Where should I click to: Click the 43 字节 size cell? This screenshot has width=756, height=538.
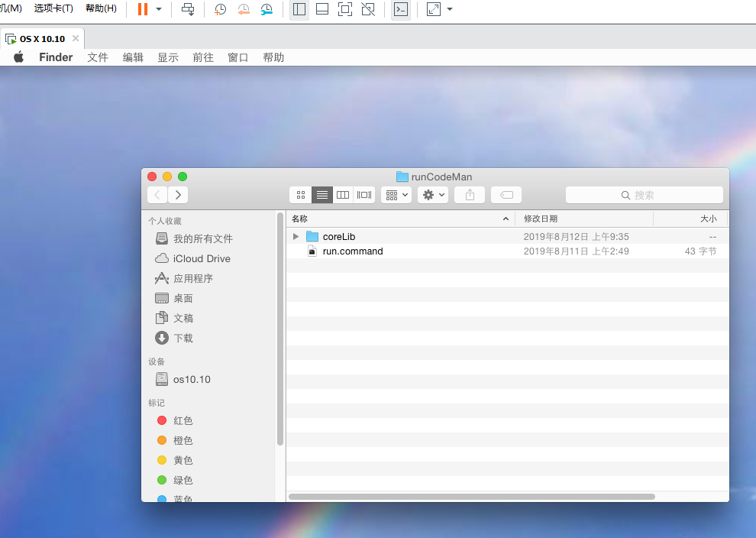700,251
